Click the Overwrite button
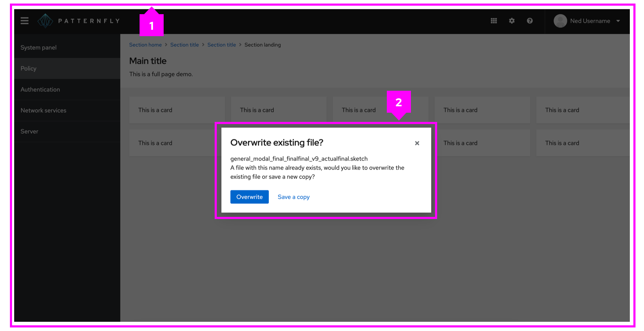Viewport: 644px width, 331px height. point(249,197)
